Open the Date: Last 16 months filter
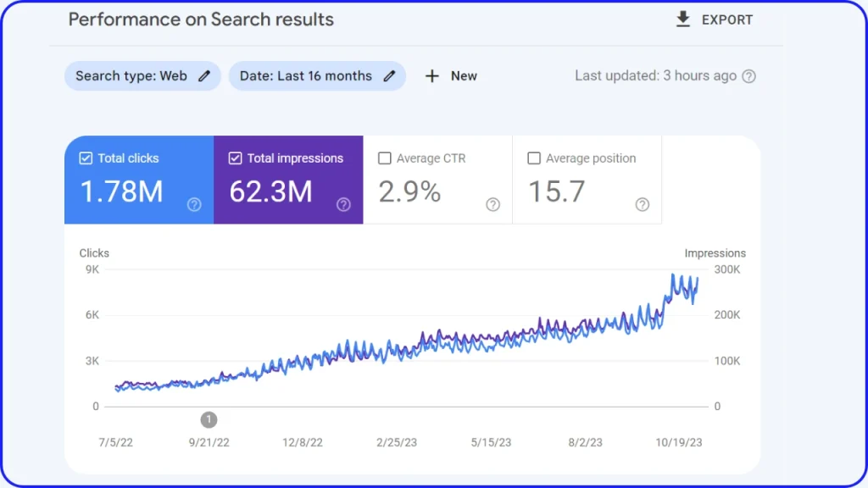The width and height of the screenshot is (868, 488). (305, 76)
